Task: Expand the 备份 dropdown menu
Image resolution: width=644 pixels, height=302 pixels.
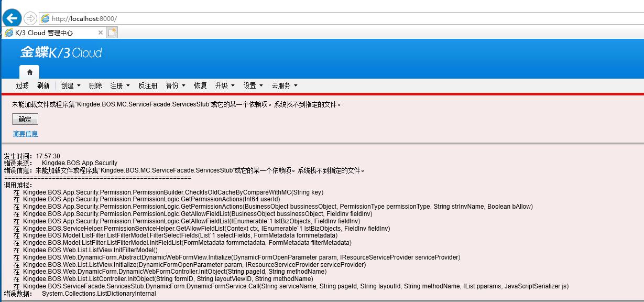Action: (x=176, y=85)
